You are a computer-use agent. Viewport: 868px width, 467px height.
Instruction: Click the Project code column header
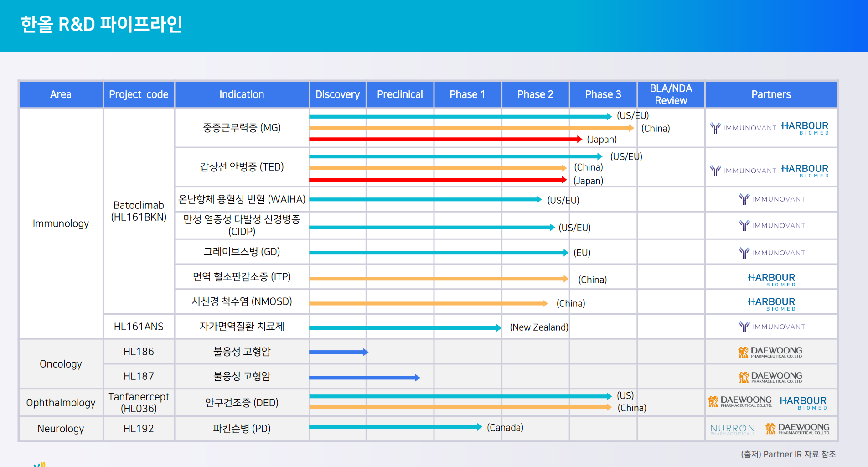click(139, 94)
